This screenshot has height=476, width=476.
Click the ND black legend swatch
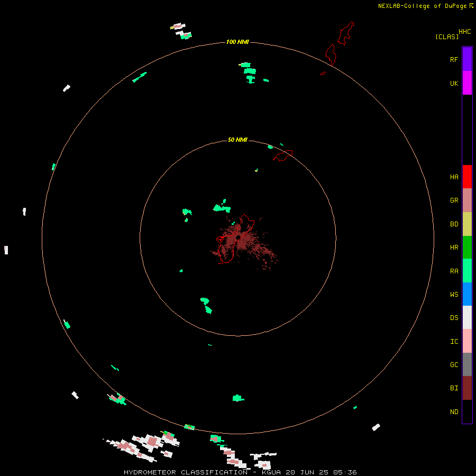tap(467, 411)
